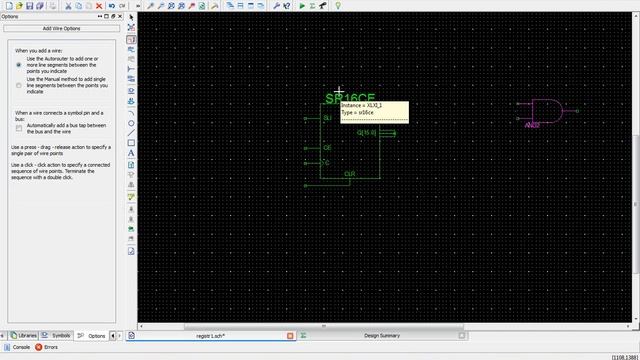The height and width of the screenshot is (360, 640).
Task: Open the Console panel tab
Action: click(x=17, y=347)
